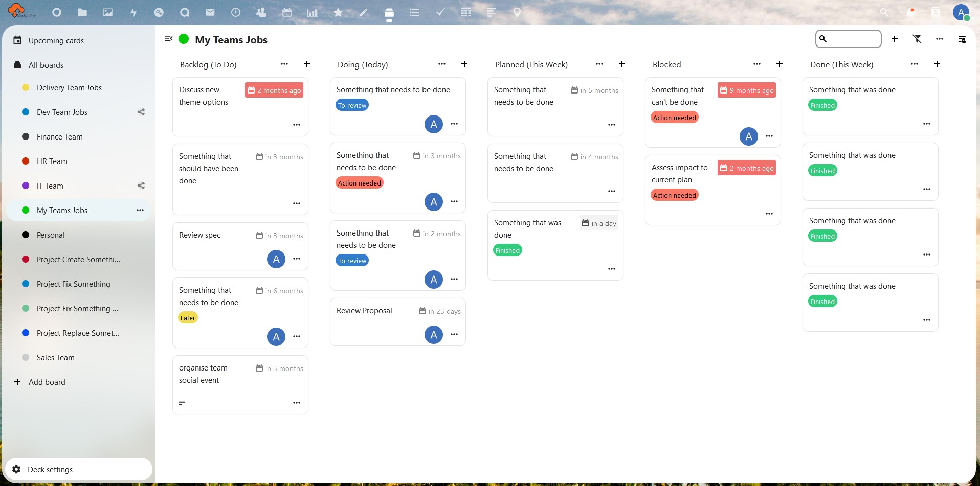Click the share icon next to IT Team

click(x=141, y=186)
